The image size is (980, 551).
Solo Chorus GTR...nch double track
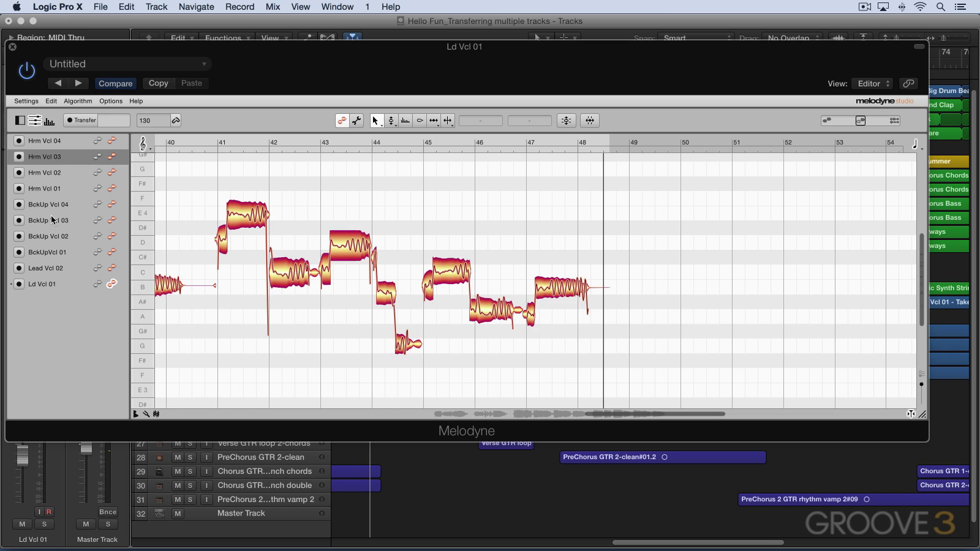(x=190, y=485)
